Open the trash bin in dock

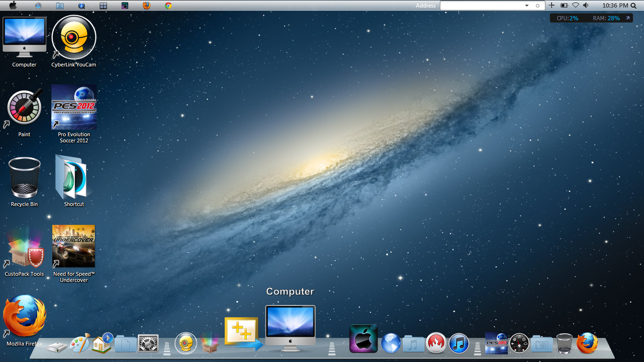tap(564, 343)
